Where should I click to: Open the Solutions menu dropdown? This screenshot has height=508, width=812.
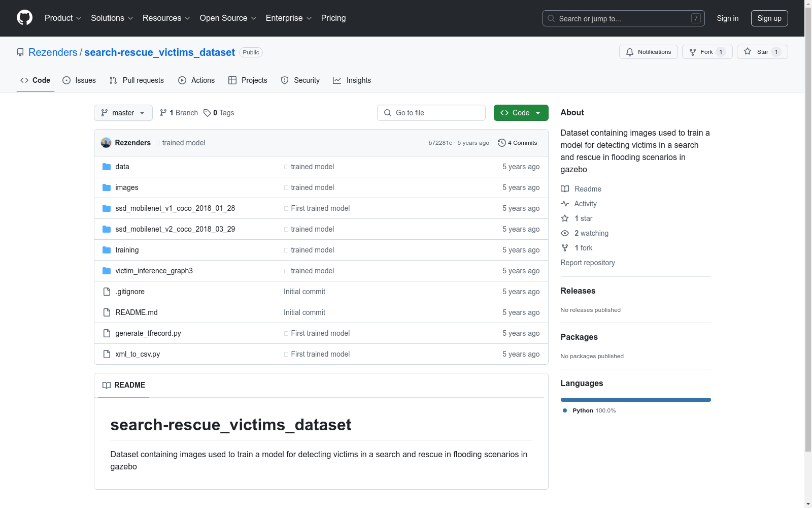pos(112,18)
